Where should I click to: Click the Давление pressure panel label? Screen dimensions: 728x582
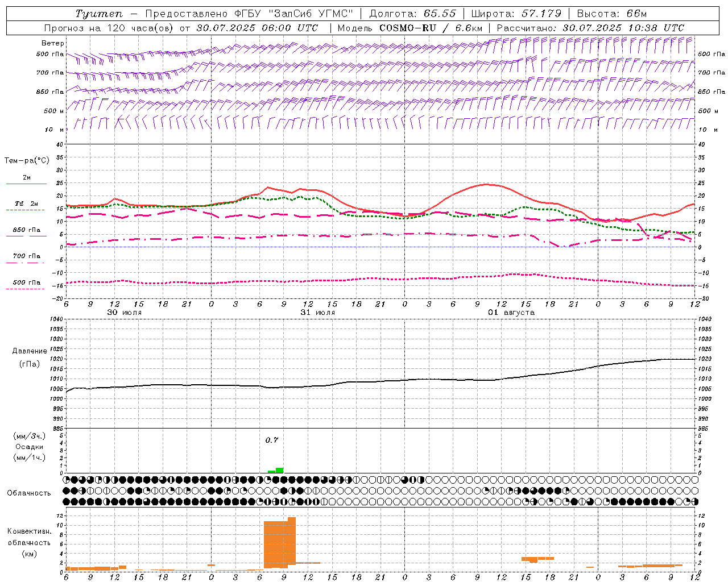[30, 351]
